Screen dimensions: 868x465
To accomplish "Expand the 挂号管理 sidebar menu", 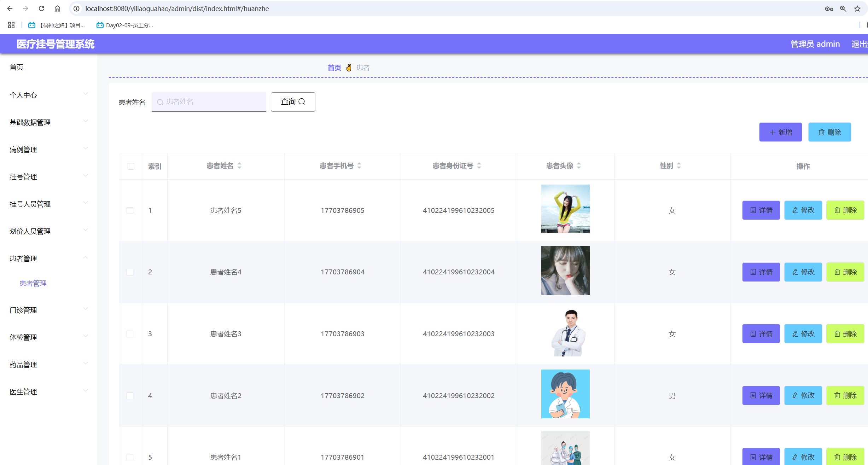I will [x=48, y=177].
